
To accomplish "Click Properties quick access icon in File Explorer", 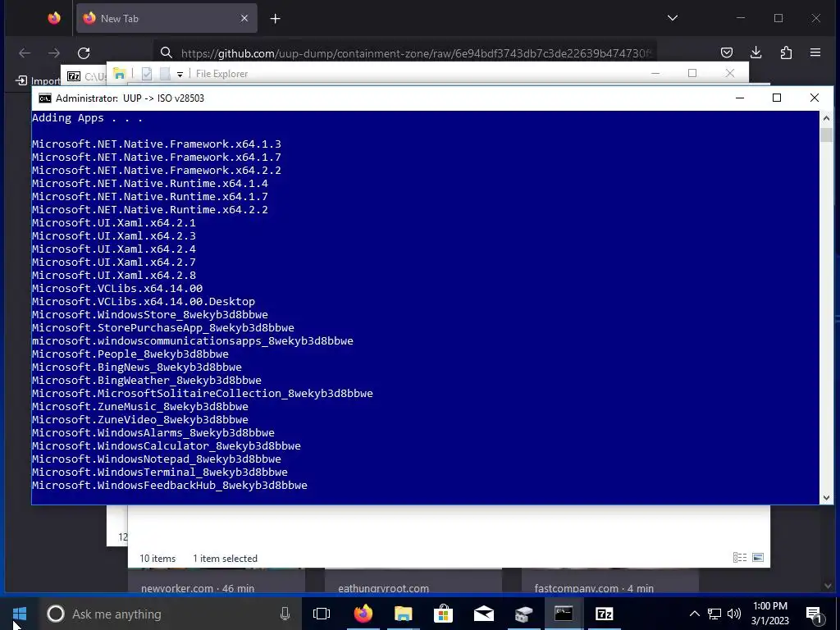I will (147, 74).
